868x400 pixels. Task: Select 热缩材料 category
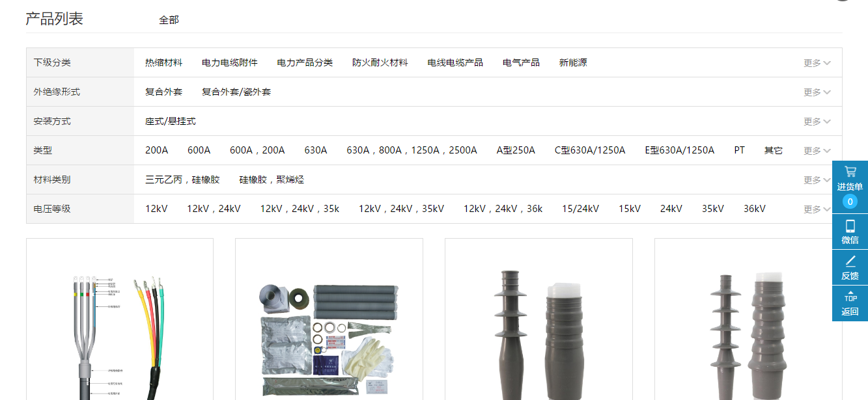point(161,62)
